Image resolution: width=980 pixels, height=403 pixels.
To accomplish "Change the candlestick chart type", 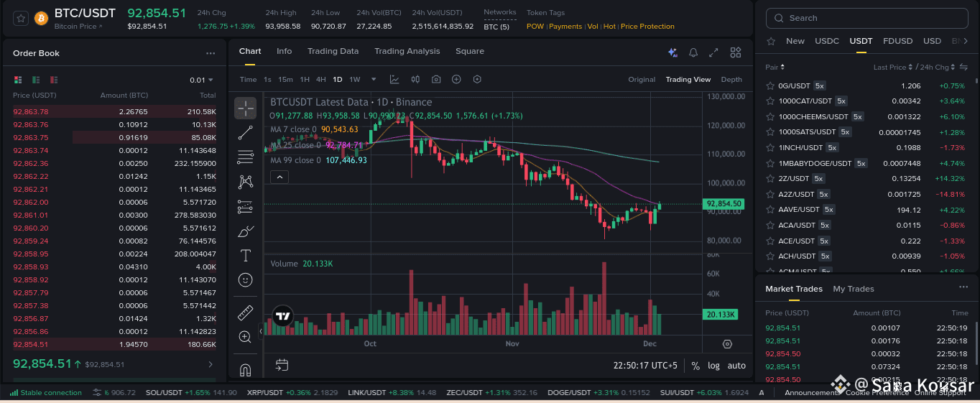I will pyautogui.click(x=415, y=79).
